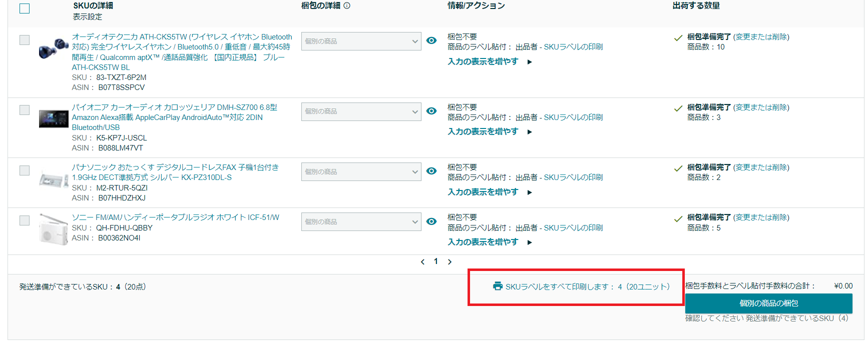Check the Sony ICF-51/W radio row checkbox
The width and height of the screenshot is (868, 343).
25,220
